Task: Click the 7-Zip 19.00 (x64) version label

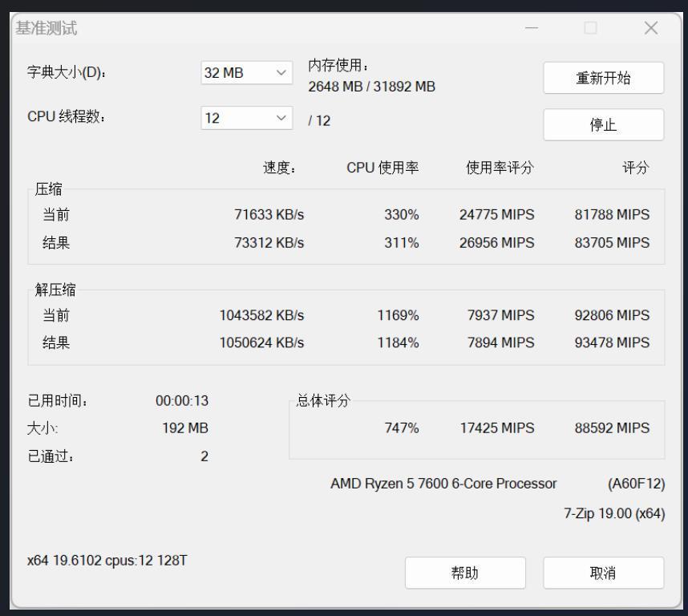Action: point(613,513)
